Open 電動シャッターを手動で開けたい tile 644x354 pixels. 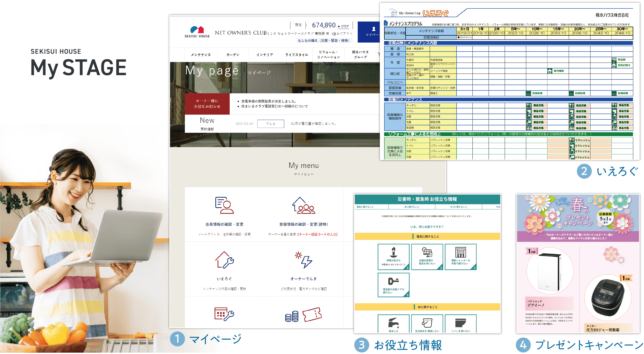[x=461, y=257]
